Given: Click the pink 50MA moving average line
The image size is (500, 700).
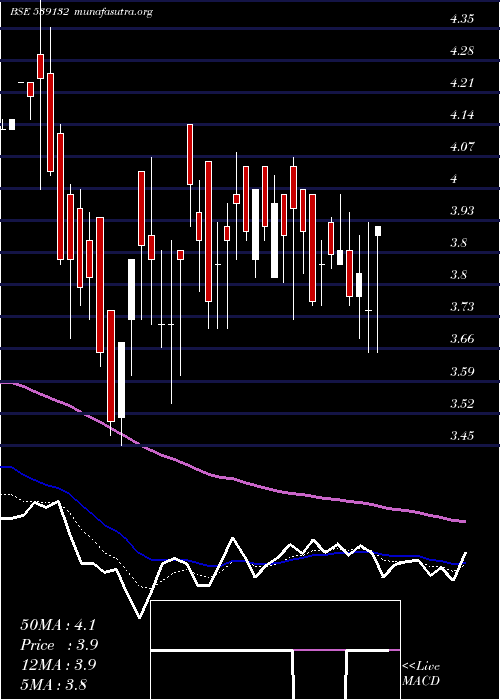Looking at the screenshot, I should click(x=232, y=479).
